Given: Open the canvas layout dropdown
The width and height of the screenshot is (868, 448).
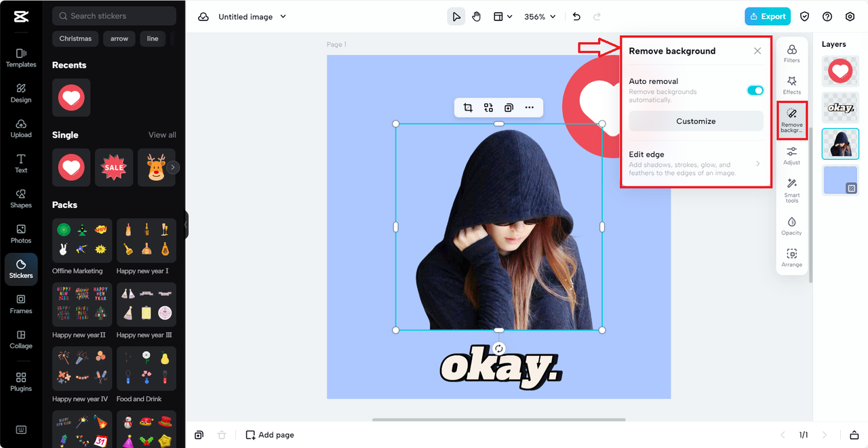Looking at the screenshot, I should pos(502,16).
